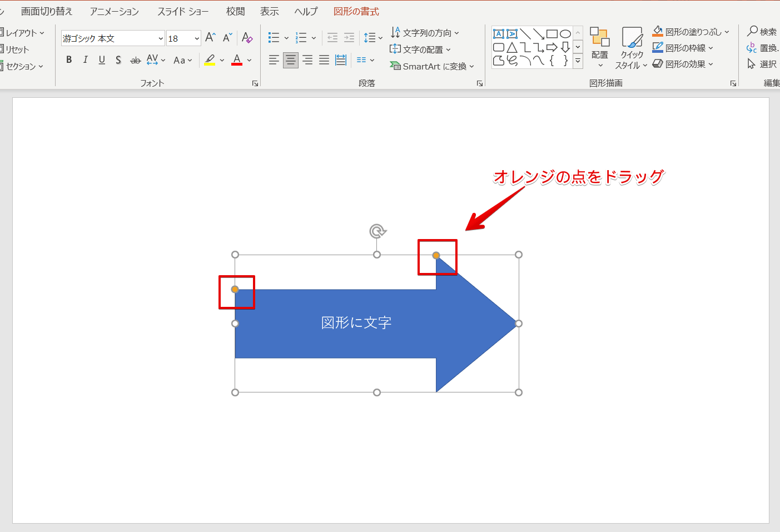This screenshot has width=780, height=532.
Task: Apply red font color
Action: tap(237, 59)
